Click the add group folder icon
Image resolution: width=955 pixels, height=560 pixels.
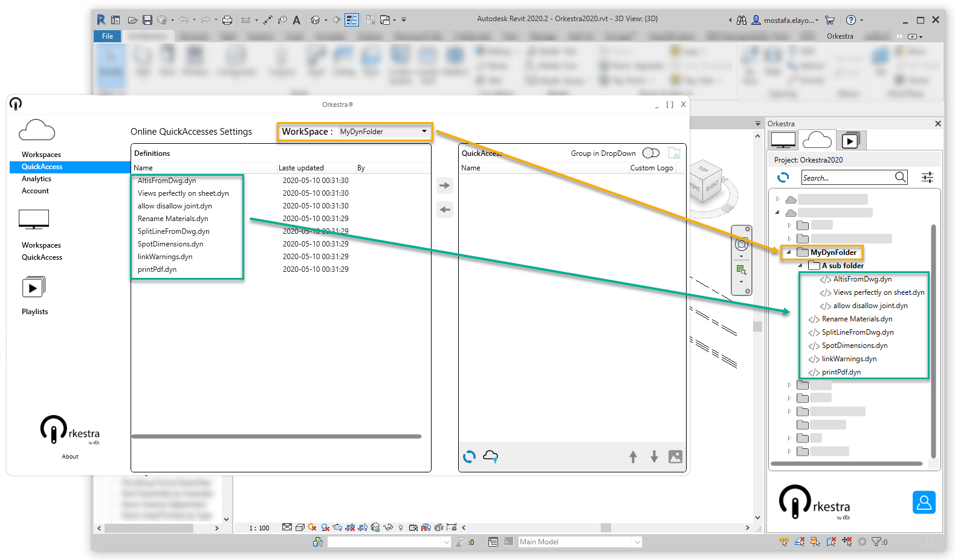pyautogui.click(x=675, y=153)
